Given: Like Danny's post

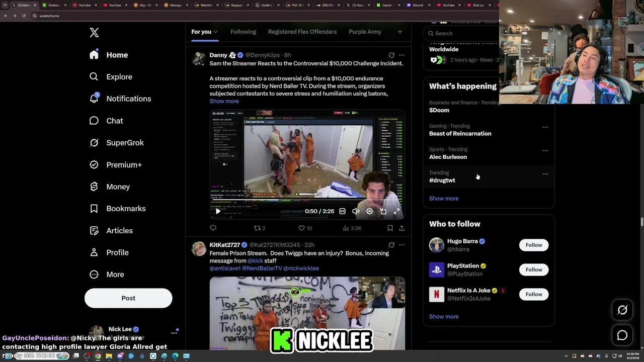Looking at the screenshot, I should (305, 228).
